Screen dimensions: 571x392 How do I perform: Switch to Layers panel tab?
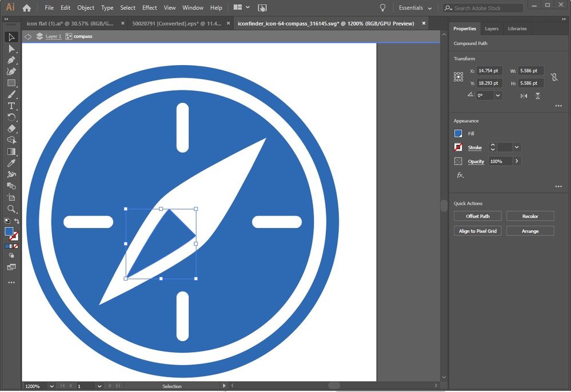[491, 29]
